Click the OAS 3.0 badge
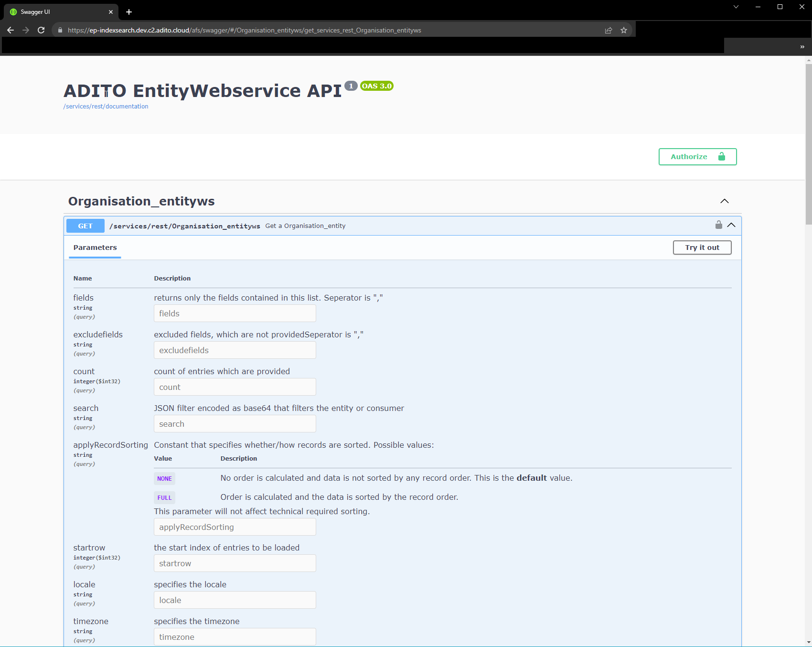Screen dimensions: 812x647 [x=376, y=86]
